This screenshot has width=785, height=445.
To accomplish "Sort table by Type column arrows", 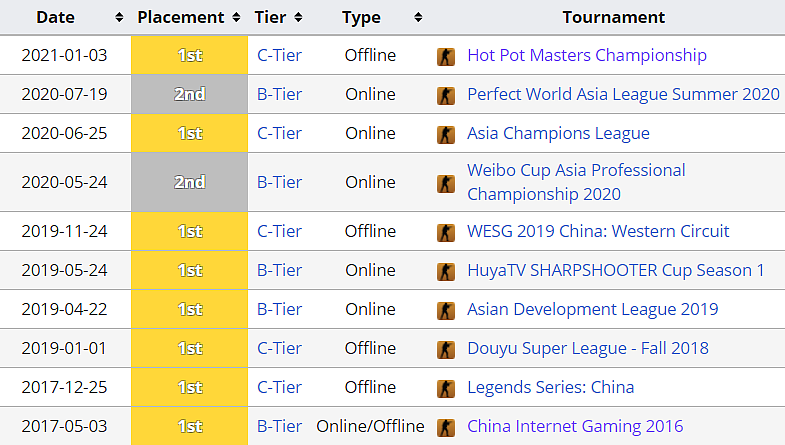I will (x=419, y=18).
